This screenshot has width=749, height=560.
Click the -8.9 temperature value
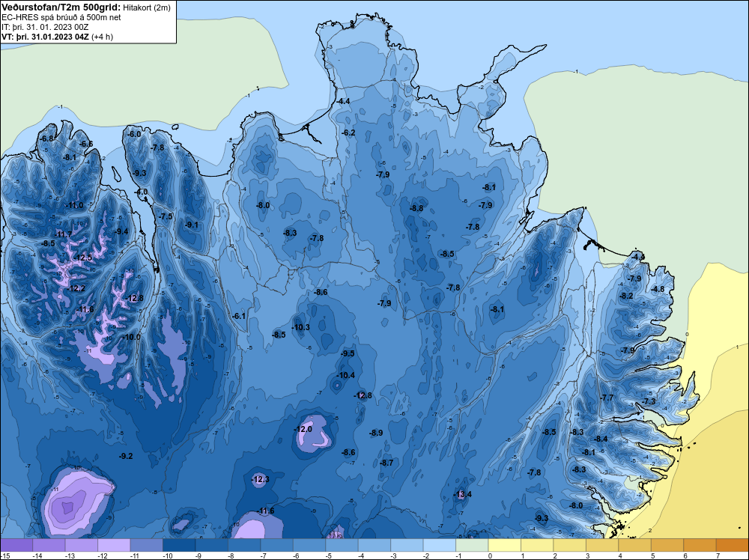point(376,433)
